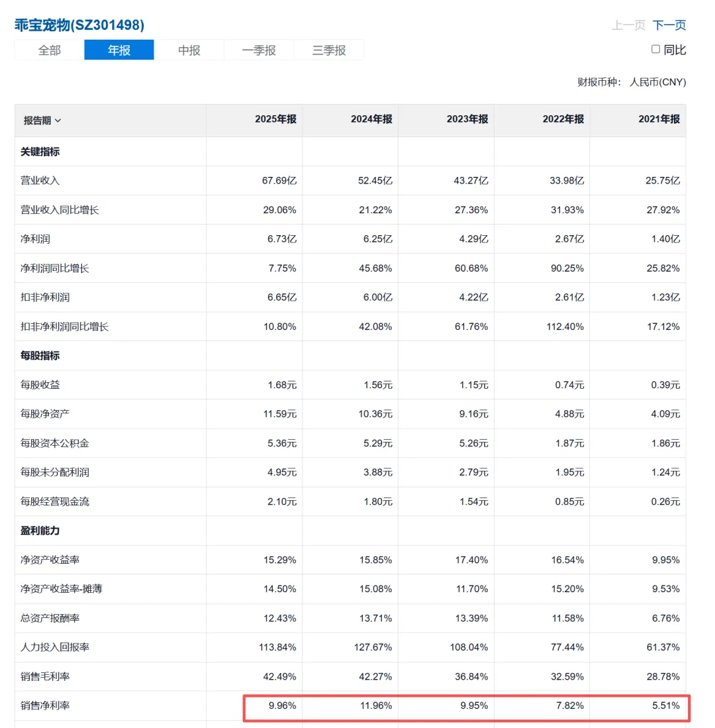Click the 13.71% 总资产报酬率 value
Screen dimensions: 715x728
point(375,618)
